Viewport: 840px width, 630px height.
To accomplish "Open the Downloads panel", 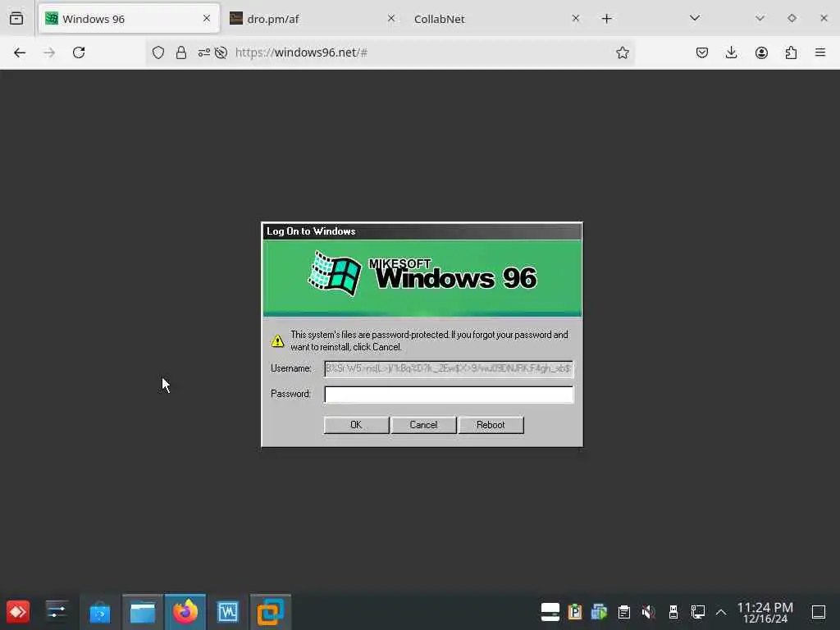I will click(x=731, y=52).
